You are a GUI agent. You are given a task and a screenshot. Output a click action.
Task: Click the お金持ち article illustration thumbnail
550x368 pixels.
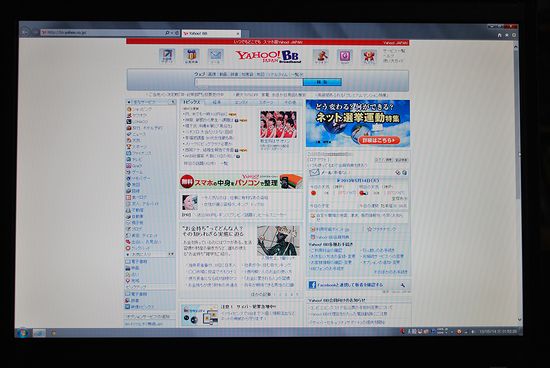pyautogui.click(x=278, y=241)
